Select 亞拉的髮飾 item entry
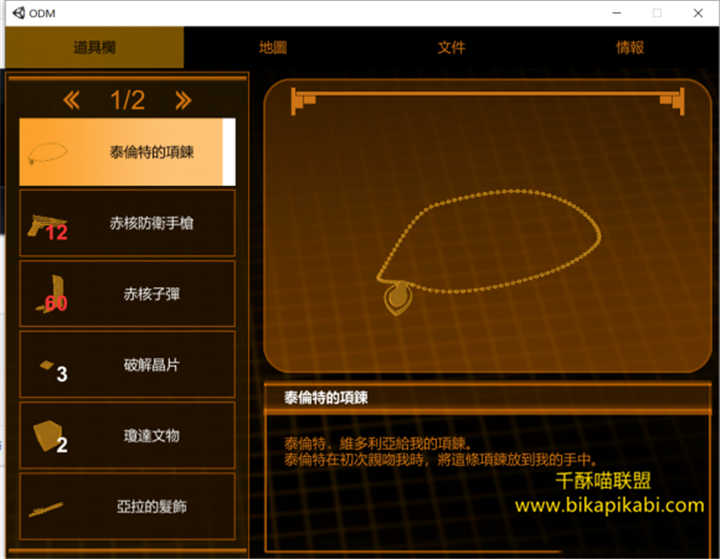 click(151, 507)
